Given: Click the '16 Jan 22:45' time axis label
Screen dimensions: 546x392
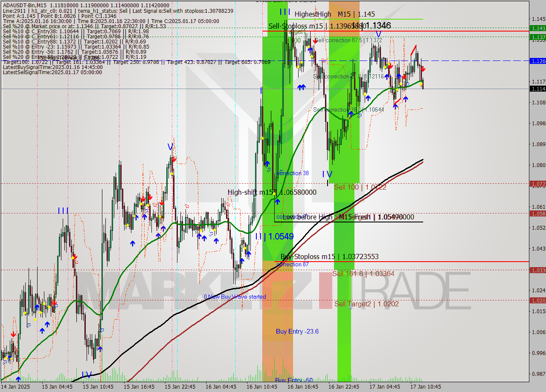Looking at the screenshot, I should click(344, 387).
